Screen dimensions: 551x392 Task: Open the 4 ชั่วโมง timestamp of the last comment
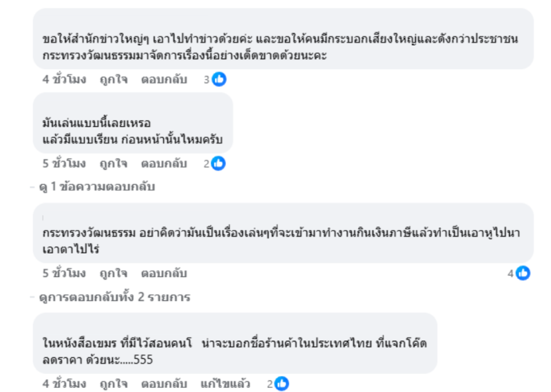point(64,384)
